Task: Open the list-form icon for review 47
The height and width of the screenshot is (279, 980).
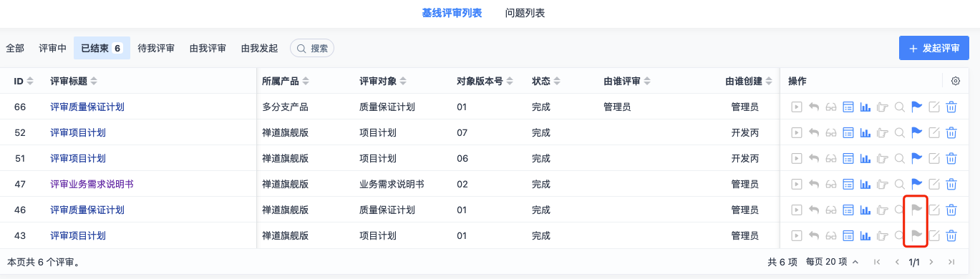Action: (x=848, y=185)
